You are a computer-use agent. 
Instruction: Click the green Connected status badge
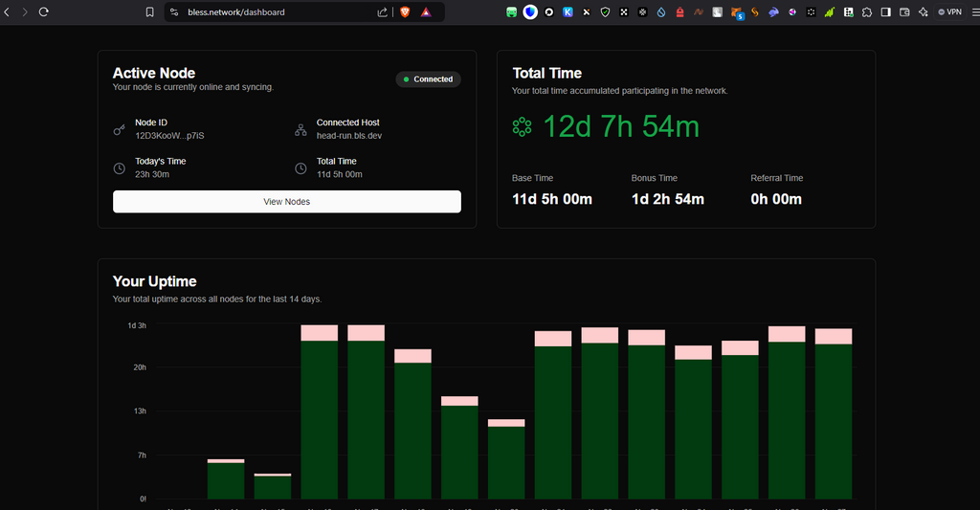point(428,79)
